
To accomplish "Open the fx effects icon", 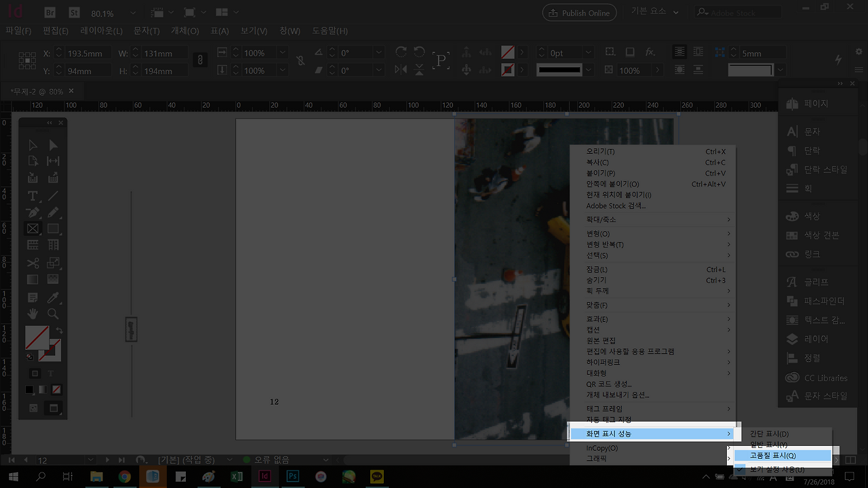I will coord(650,52).
